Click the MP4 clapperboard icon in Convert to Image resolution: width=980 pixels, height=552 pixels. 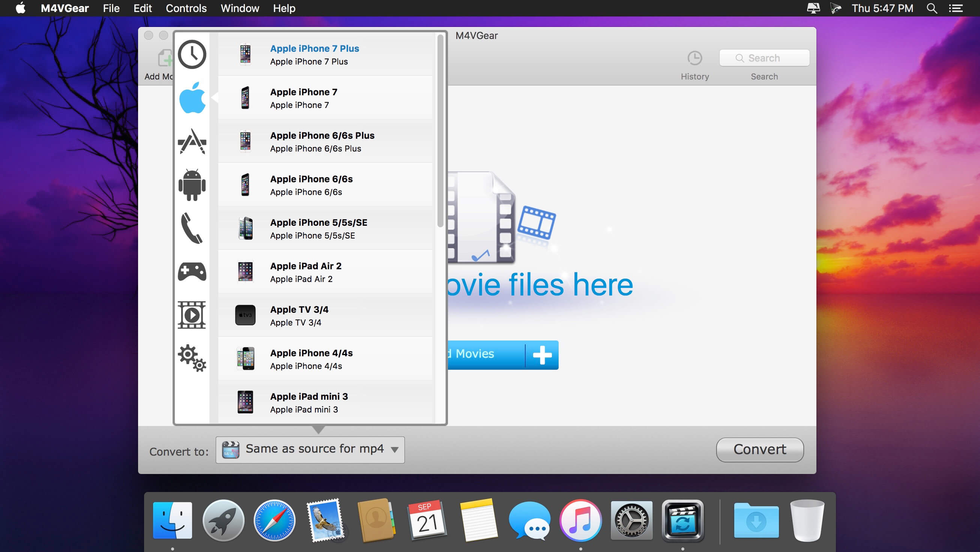[230, 450]
